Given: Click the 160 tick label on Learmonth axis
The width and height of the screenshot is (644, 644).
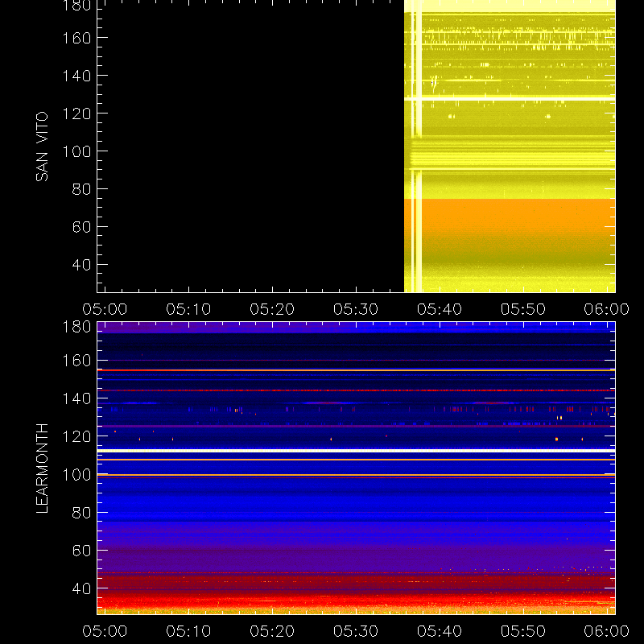Looking at the screenshot, I should (x=76, y=361).
